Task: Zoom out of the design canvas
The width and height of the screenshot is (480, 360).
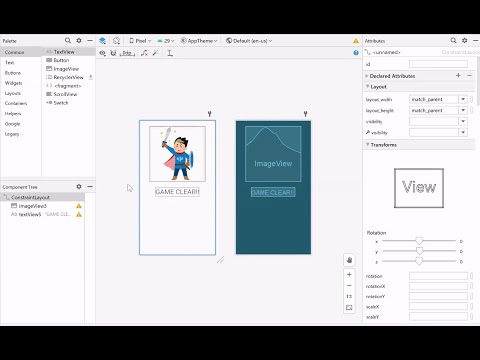Action: pos(349,286)
